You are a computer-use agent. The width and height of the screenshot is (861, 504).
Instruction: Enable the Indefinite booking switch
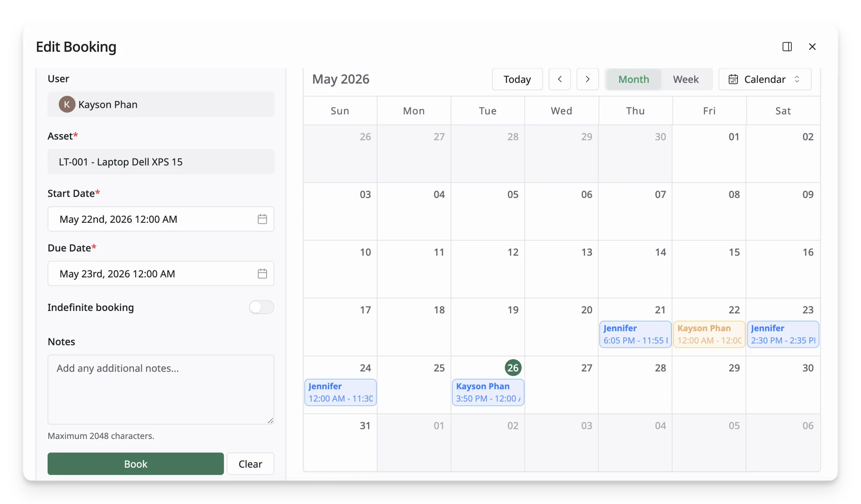click(x=261, y=307)
